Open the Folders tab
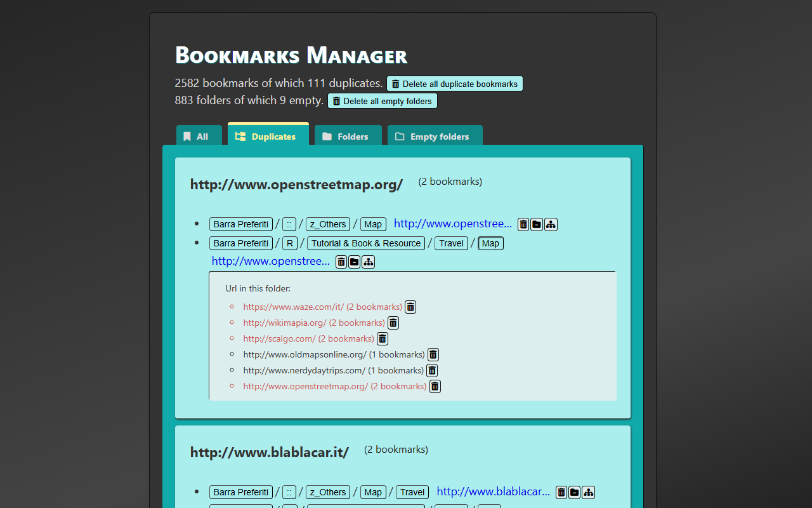 coord(348,136)
